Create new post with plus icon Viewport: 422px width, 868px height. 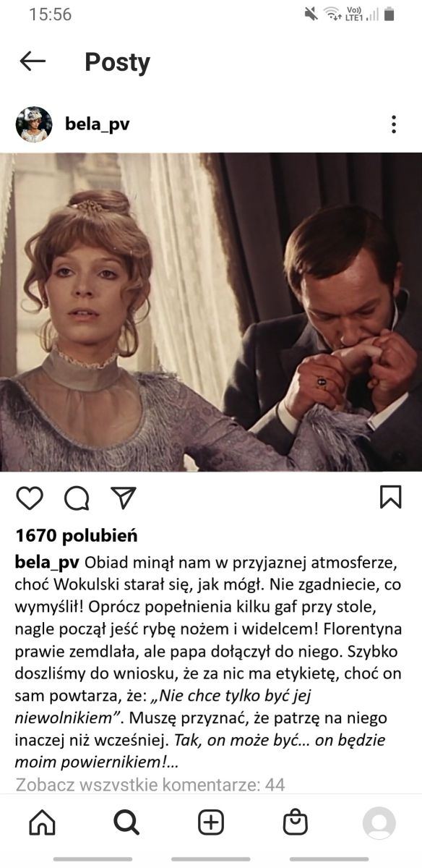click(211, 822)
